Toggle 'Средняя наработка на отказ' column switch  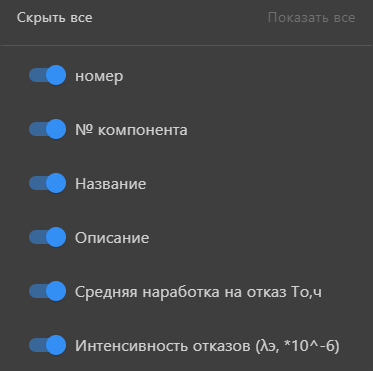point(47,291)
